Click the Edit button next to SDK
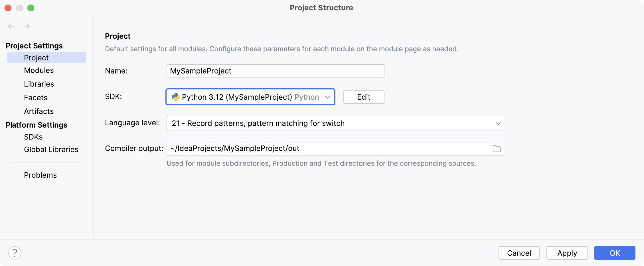644x266 pixels. (x=363, y=97)
